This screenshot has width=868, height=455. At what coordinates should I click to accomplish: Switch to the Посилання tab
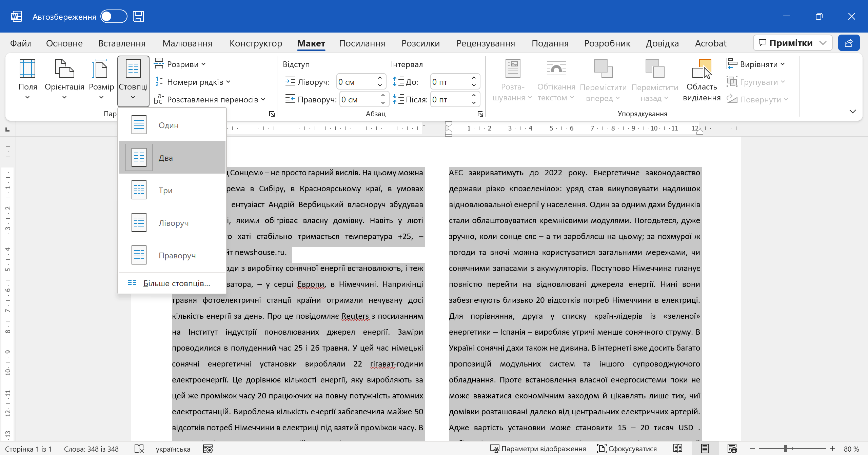[x=362, y=43]
